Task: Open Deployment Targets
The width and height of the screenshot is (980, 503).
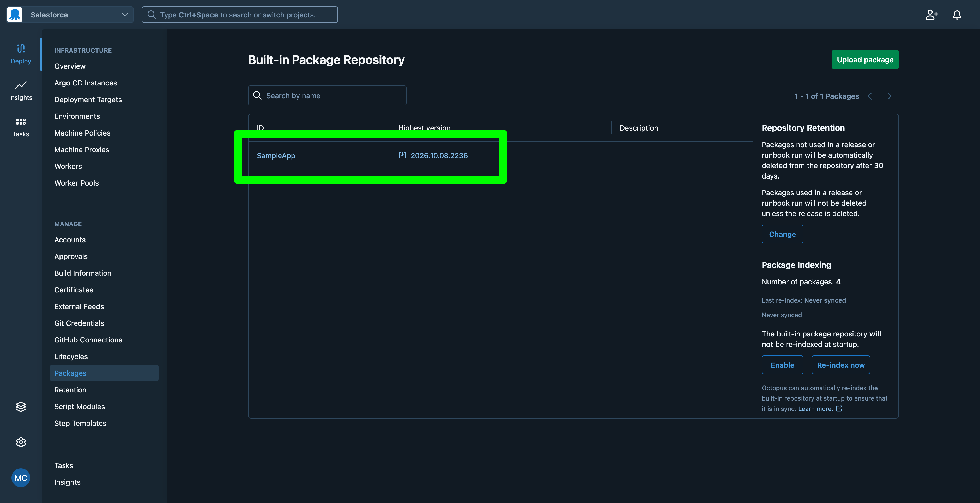Action: 88,100
